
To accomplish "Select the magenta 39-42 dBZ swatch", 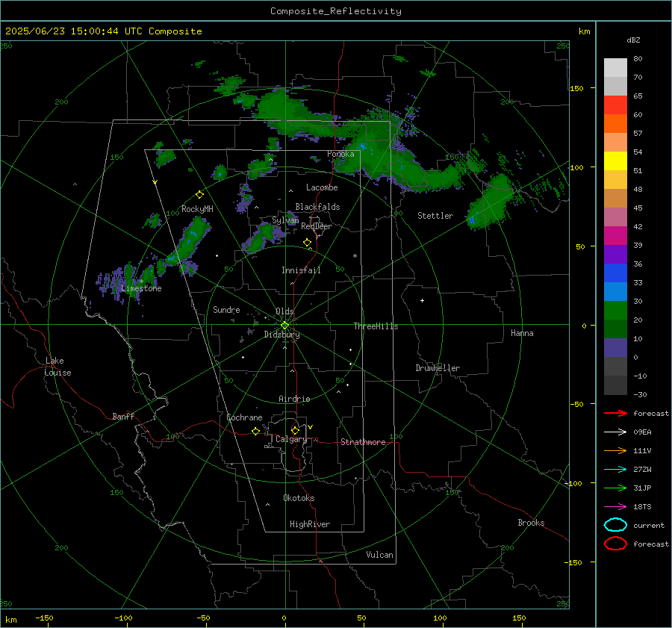I will [615, 235].
